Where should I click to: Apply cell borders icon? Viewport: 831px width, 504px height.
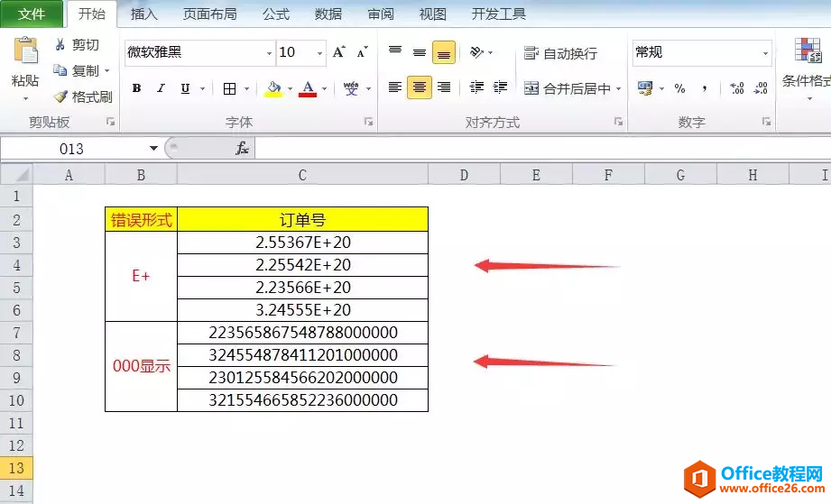[x=229, y=88]
